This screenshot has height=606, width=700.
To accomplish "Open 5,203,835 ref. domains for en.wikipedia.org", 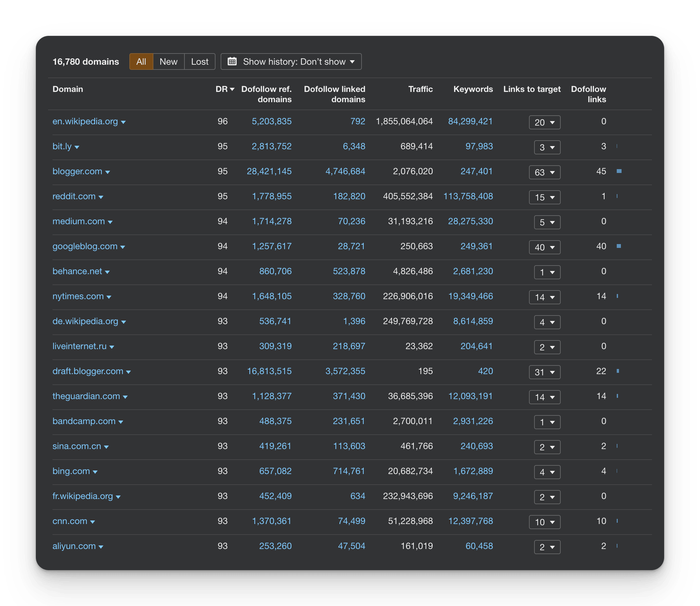I will [x=272, y=121].
